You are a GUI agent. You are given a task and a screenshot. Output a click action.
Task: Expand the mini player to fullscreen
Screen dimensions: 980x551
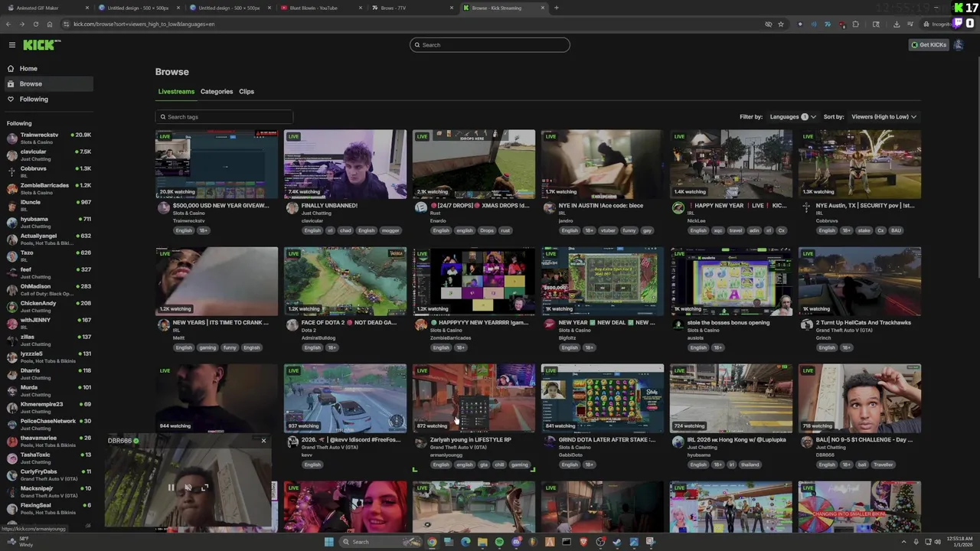[204, 487]
